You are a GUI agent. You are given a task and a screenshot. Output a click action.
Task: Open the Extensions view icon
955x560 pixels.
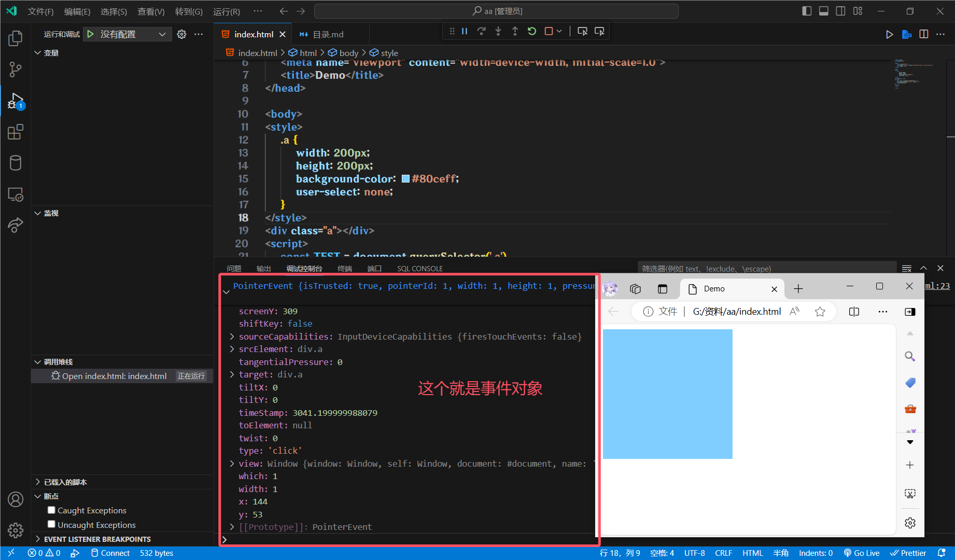(x=16, y=132)
